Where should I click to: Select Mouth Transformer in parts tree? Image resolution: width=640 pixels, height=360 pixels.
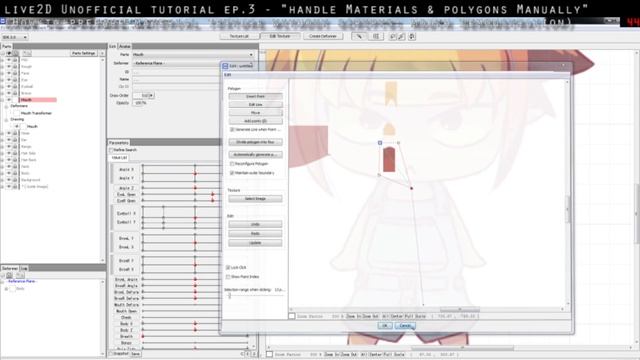[36, 113]
